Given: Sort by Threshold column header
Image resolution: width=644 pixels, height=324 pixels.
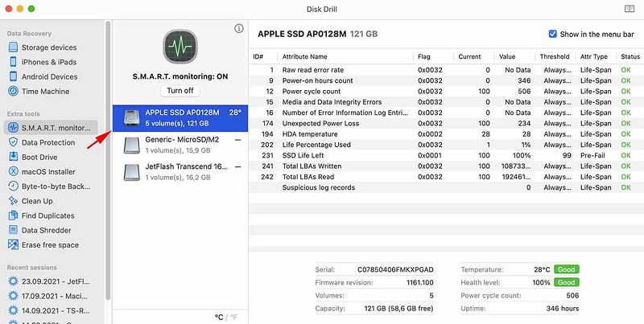Looking at the screenshot, I should pos(555,56).
